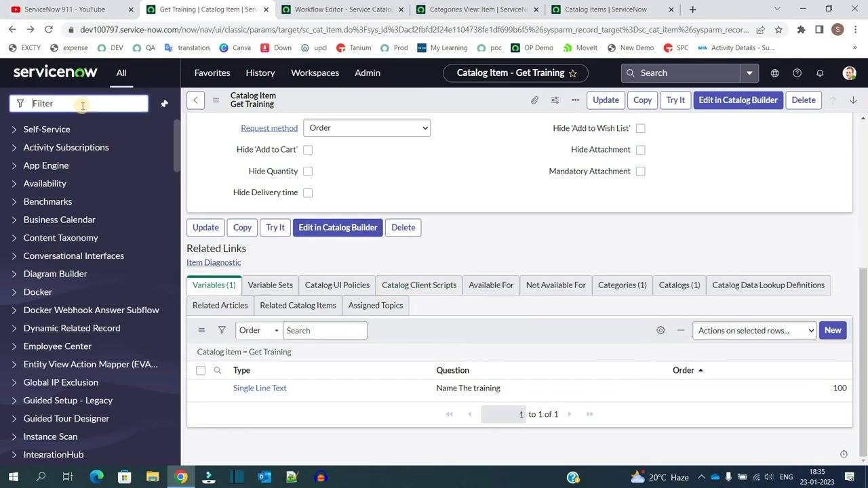Open File Explorer in the taskbar

click(153, 477)
